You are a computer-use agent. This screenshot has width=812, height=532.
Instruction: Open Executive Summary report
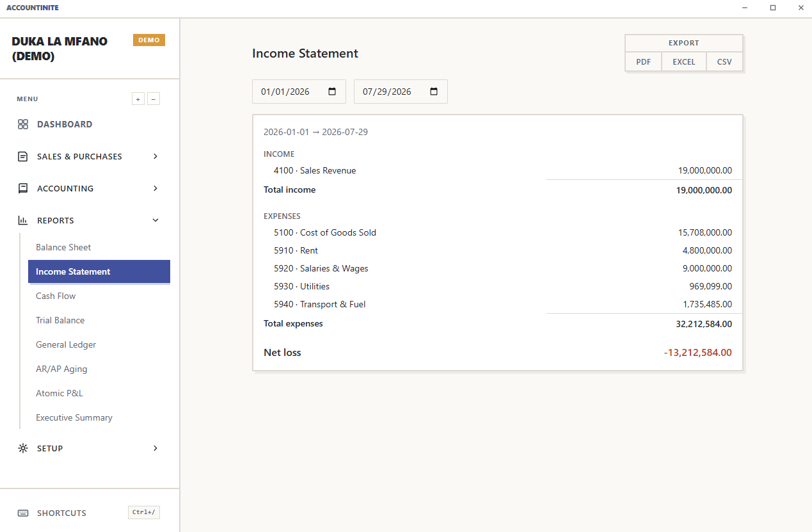coord(99,417)
